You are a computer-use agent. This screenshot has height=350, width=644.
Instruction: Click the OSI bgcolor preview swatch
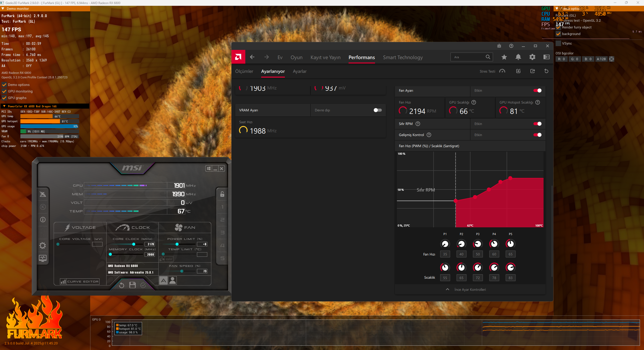[611, 59]
